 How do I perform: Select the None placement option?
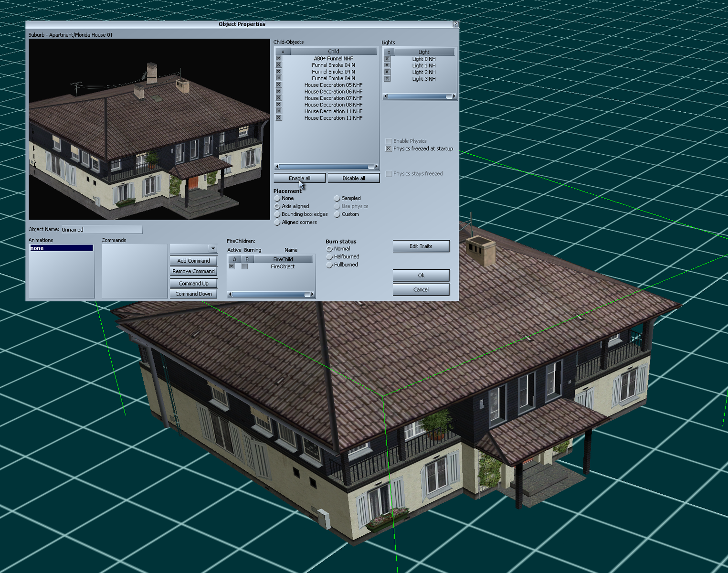pyautogui.click(x=277, y=198)
